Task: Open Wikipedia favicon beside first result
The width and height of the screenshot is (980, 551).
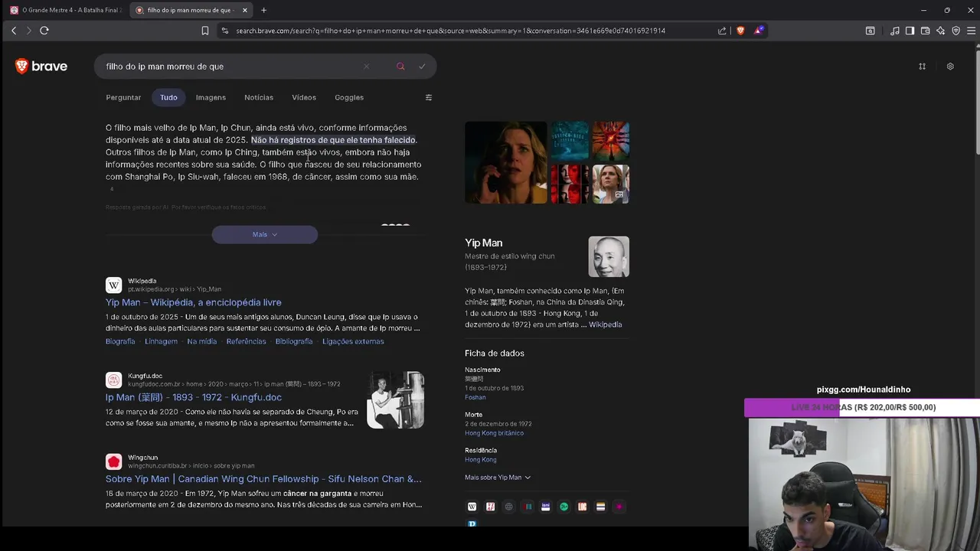Action: click(113, 285)
